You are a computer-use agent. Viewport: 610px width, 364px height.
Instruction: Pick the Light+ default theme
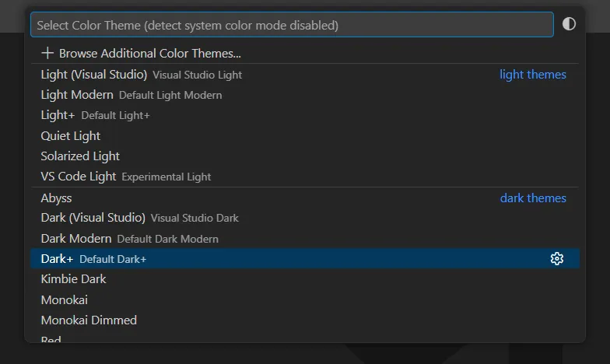point(58,115)
